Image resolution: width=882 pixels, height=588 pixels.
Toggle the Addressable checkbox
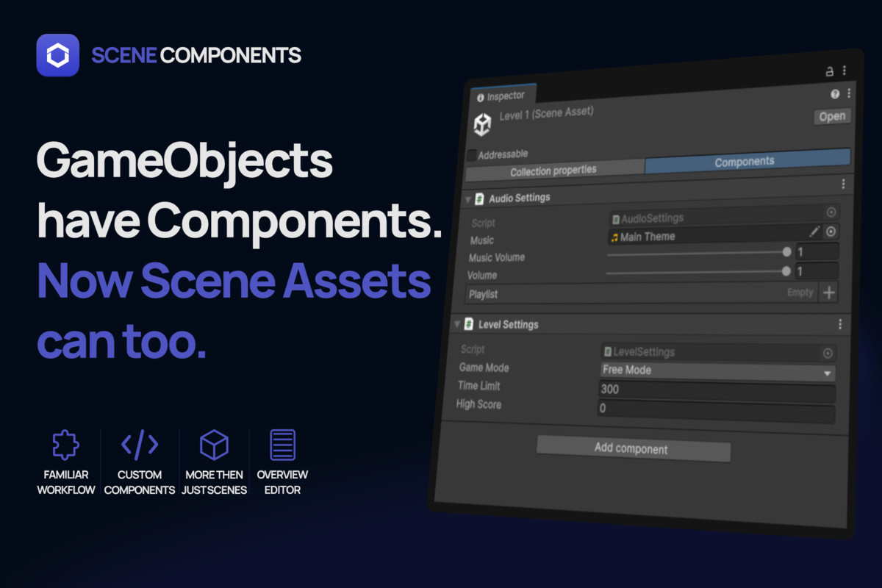point(471,155)
